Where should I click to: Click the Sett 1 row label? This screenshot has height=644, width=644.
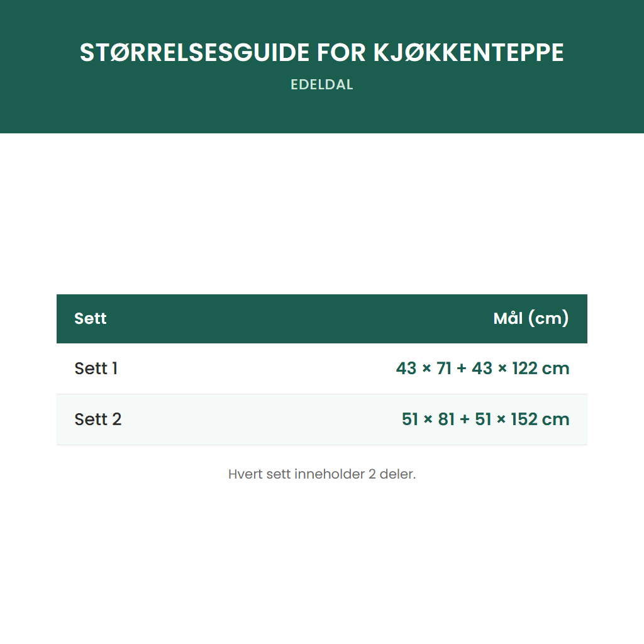tap(96, 369)
